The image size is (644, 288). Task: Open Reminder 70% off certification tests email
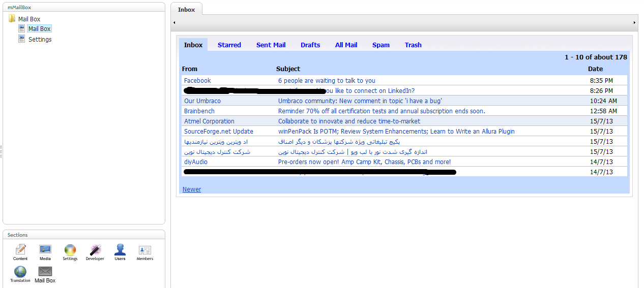point(382,111)
